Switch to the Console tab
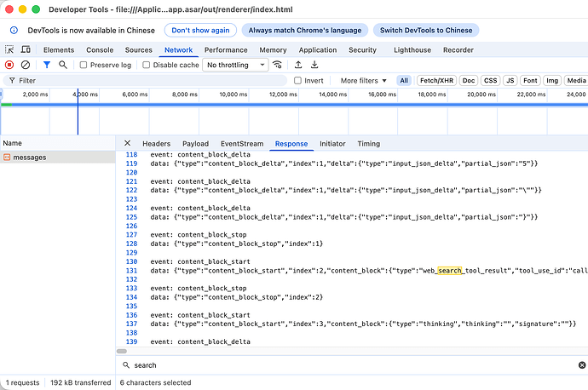 pos(100,50)
